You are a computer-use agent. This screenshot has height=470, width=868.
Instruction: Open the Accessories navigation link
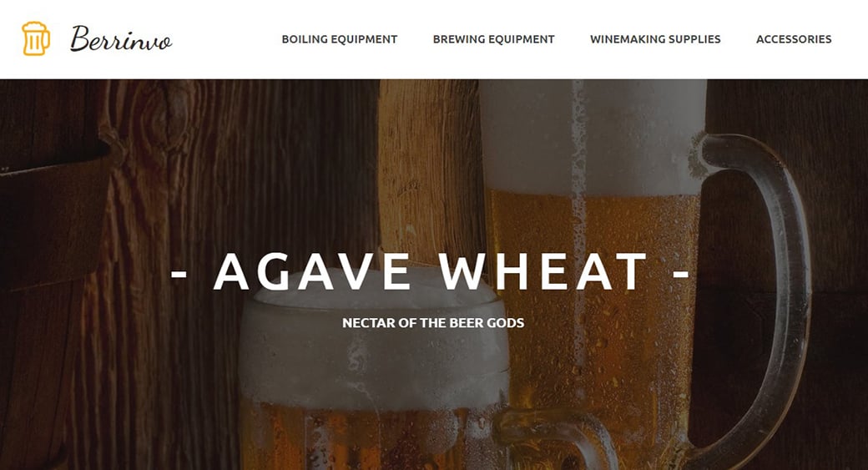click(794, 39)
